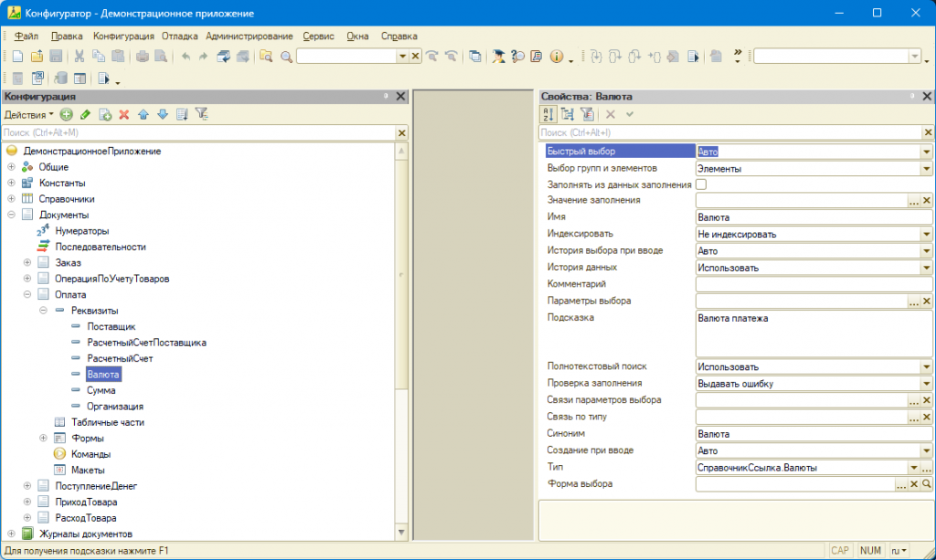The height and width of the screenshot is (560, 936).
Task: Open the Конфигурация menu
Action: (123, 37)
